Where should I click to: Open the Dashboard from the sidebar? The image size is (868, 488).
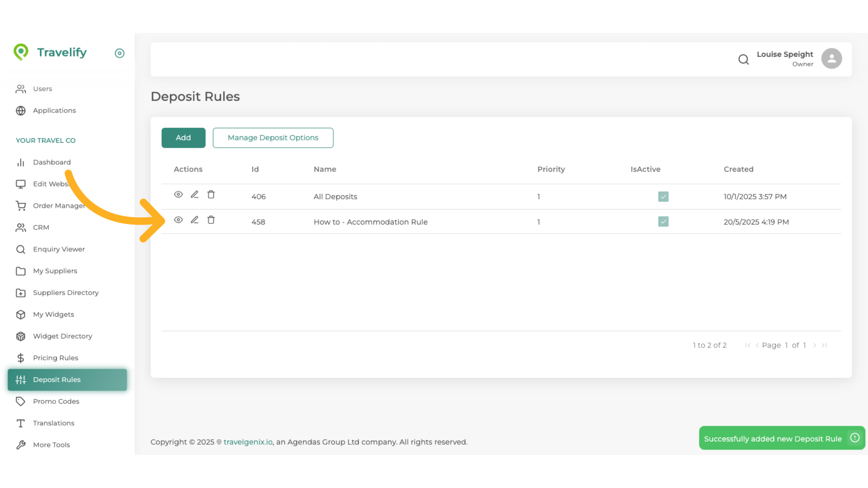coord(52,162)
